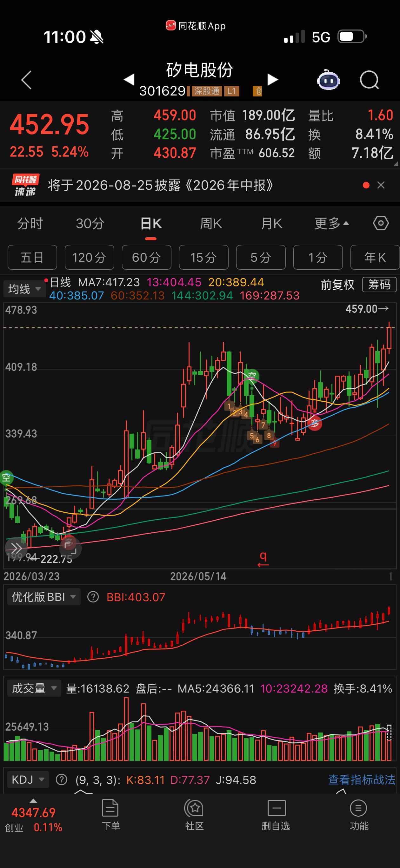Expand the 创业 index bar arrow

(x=33, y=801)
